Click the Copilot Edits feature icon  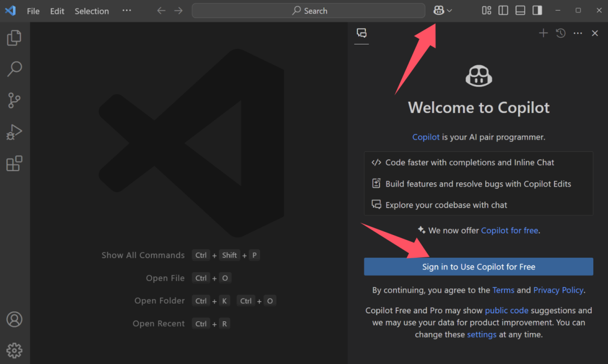(376, 183)
